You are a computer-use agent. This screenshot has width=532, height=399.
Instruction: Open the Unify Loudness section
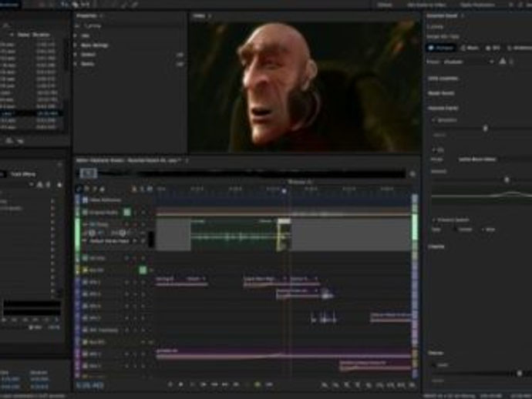(443, 79)
